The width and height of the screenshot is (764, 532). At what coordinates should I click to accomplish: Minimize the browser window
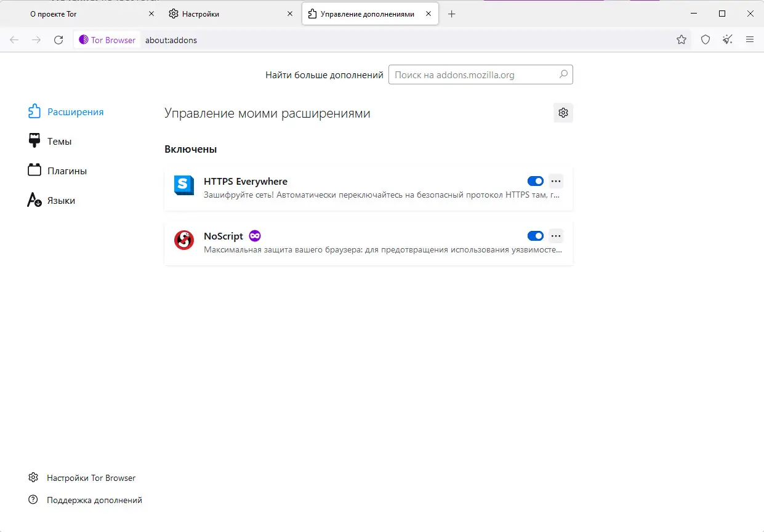(x=694, y=14)
